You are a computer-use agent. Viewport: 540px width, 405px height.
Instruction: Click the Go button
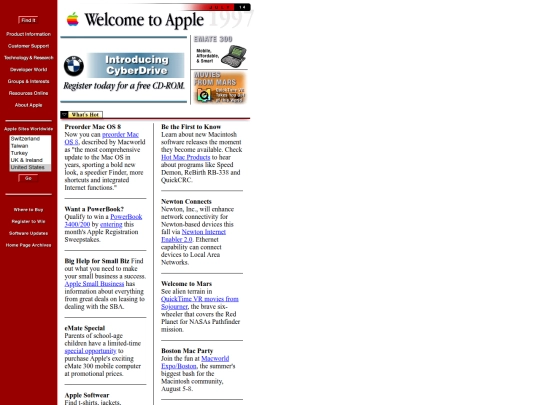pos(28,178)
